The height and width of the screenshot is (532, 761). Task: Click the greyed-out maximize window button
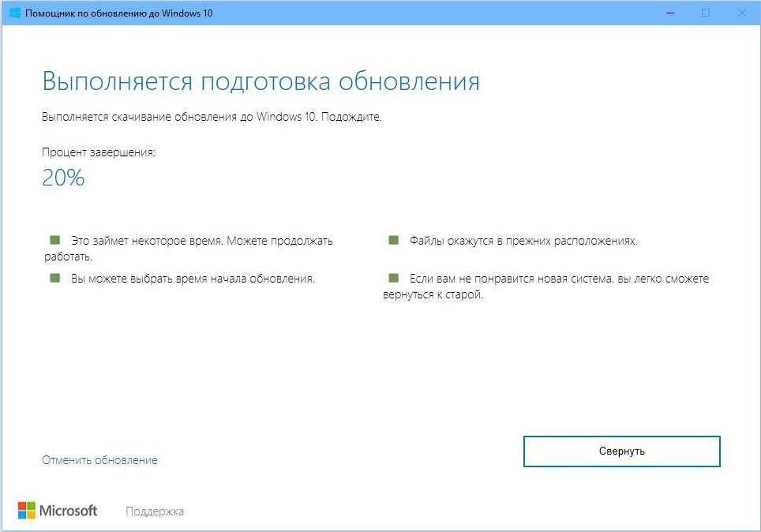tap(706, 13)
